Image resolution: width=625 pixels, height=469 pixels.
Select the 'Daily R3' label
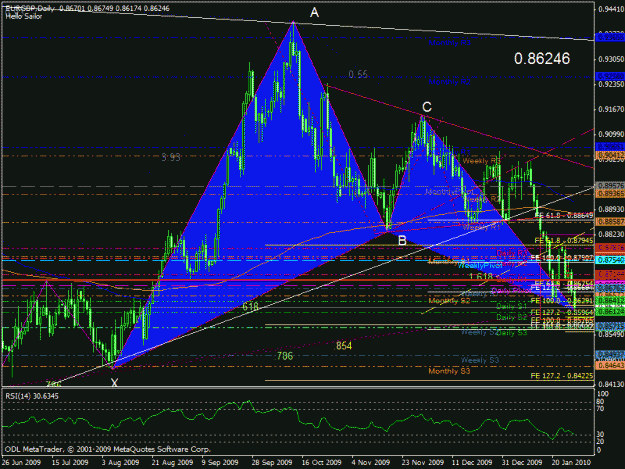click(x=512, y=253)
